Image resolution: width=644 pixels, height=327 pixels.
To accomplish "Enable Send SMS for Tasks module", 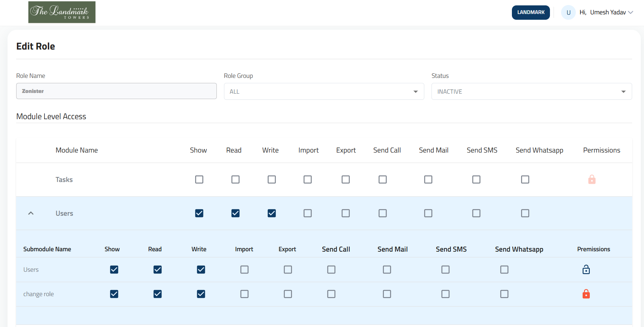I will pos(476,179).
